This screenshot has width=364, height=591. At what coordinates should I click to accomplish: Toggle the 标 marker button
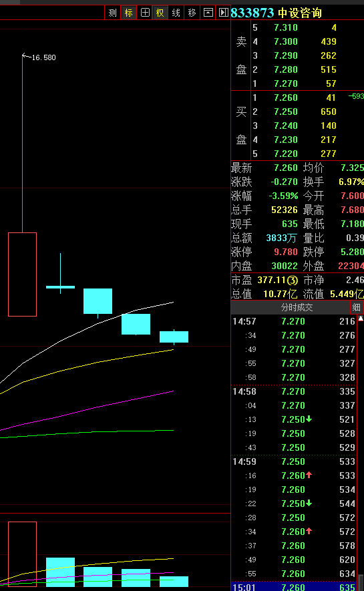128,13
